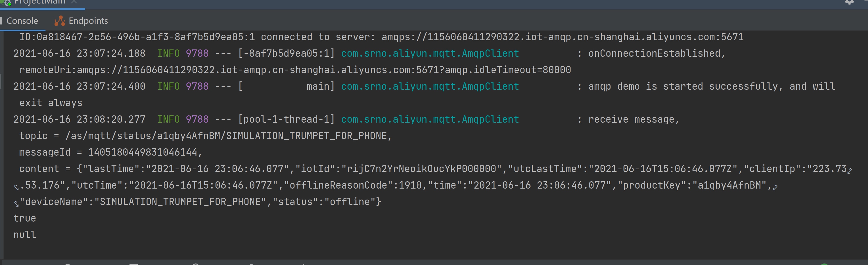Click the 'null' output line

point(24,235)
